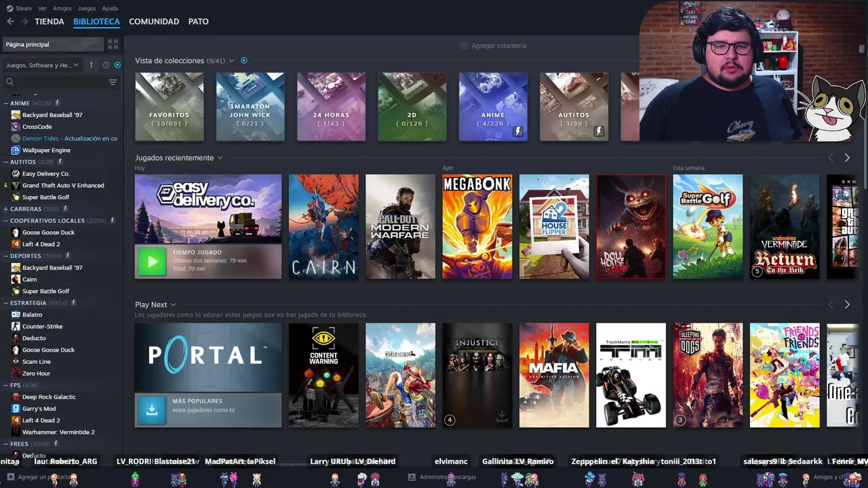Toggle the collections view play-circle icon
This screenshot has width=868, height=488.
point(244,60)
